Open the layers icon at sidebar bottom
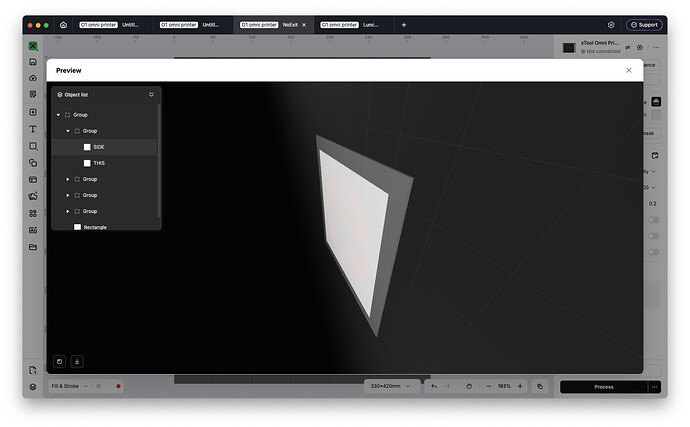The width and height of the screenshot is (690, 427). pos(33,387)
